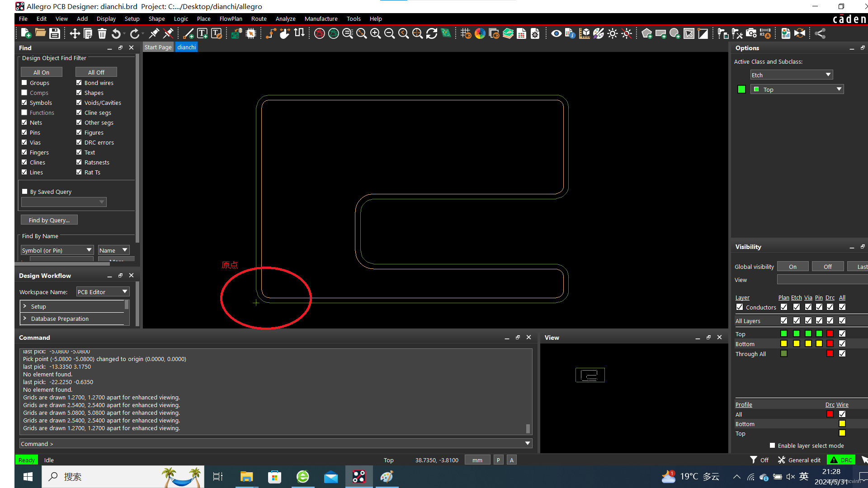This screenshot has width=868, height=488.
Task: Toggle the DRC errors checkbox
Action: click(x=79, y=142)
